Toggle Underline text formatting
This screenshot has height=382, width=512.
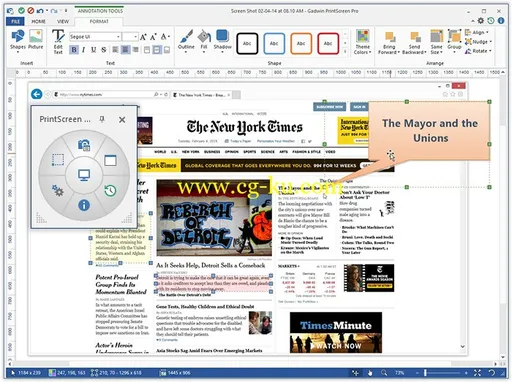pyautogui.click(x=94, y=50)
